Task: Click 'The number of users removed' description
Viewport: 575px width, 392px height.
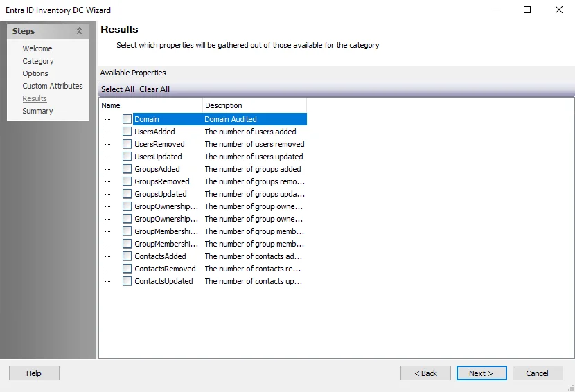Action: pyautogui.click(x=254, y=144)
